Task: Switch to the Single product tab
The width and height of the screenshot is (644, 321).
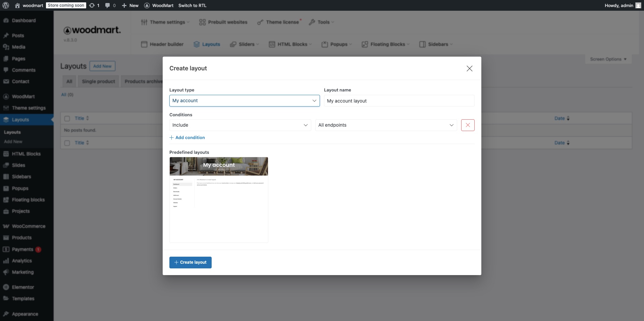Action: tap(98, 81)
